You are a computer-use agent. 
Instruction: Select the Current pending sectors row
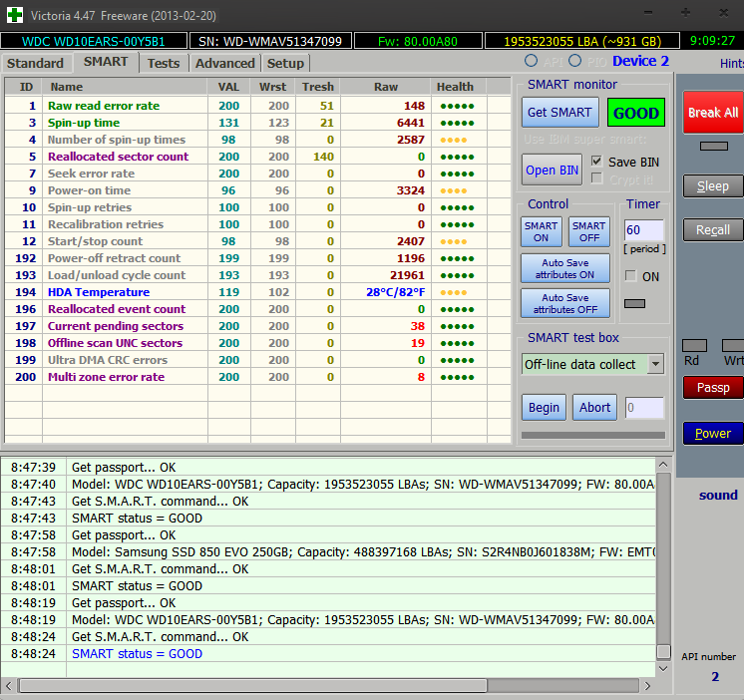[x=257, y=326]
